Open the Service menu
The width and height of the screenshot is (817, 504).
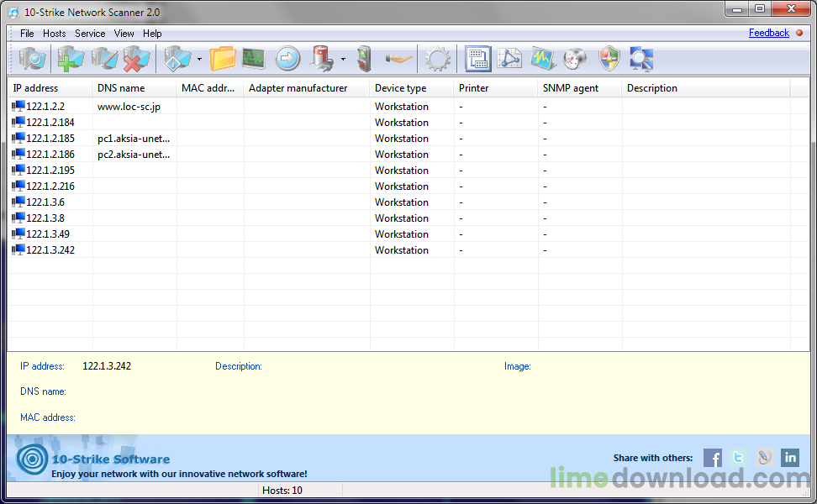90,34
